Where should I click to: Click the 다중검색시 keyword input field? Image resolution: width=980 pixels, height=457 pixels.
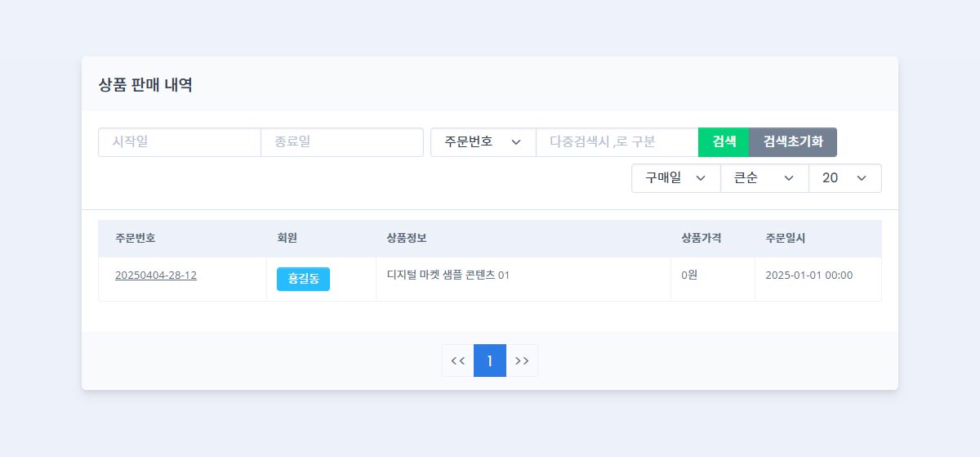click(x=617, y=142)
